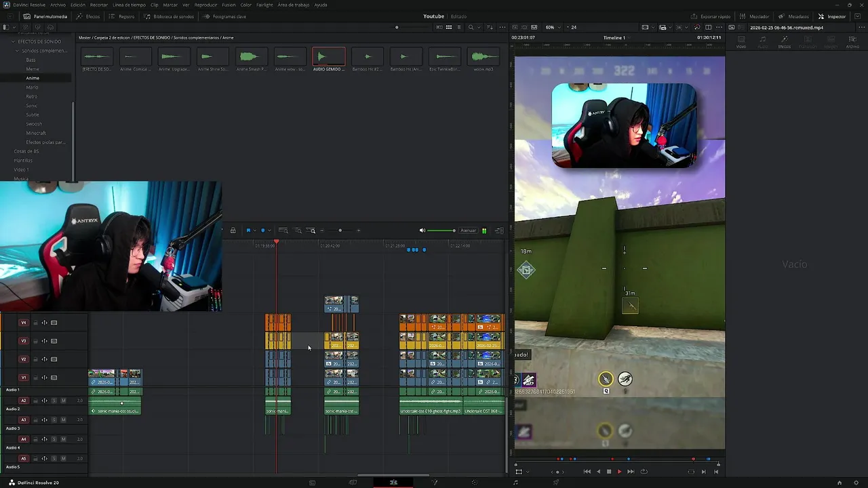The image size is (868, 488).
Task: Click the speaker volume icon
Action: point(422,230)
